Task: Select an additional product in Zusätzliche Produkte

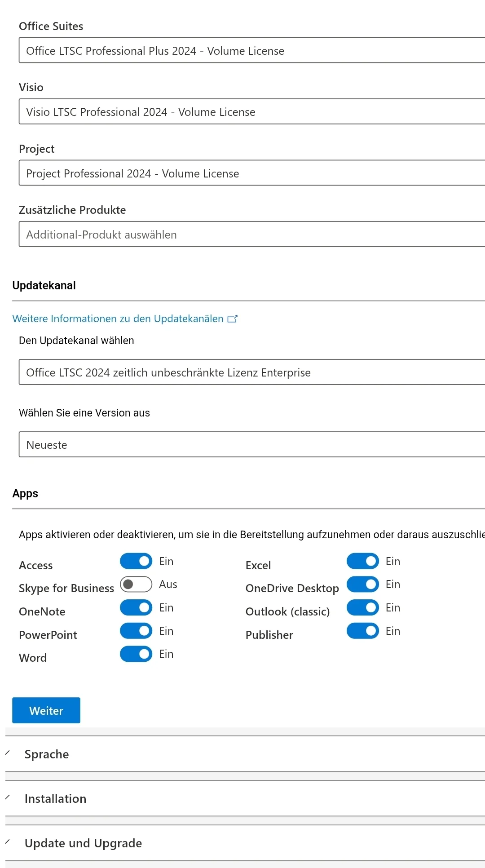Action: click(x=252, y=234)
